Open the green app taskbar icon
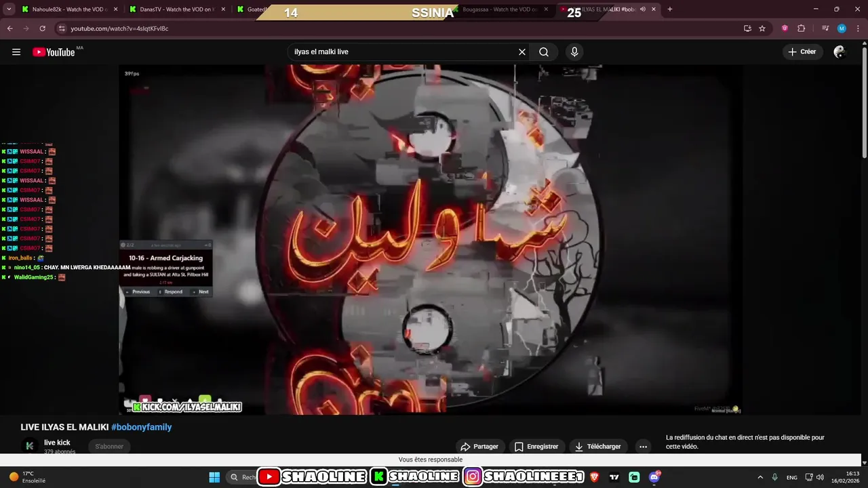Viewport: 868px width, 488px height. tap(634, 477)
